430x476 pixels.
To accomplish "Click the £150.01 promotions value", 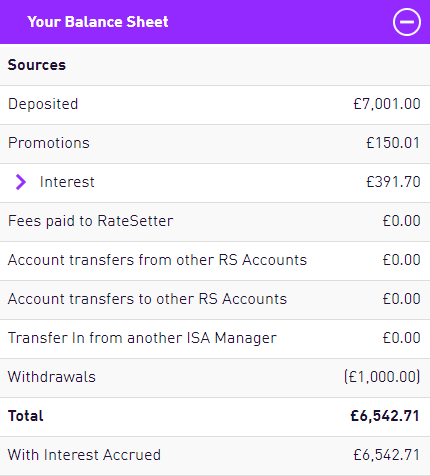I will (393, 143).
